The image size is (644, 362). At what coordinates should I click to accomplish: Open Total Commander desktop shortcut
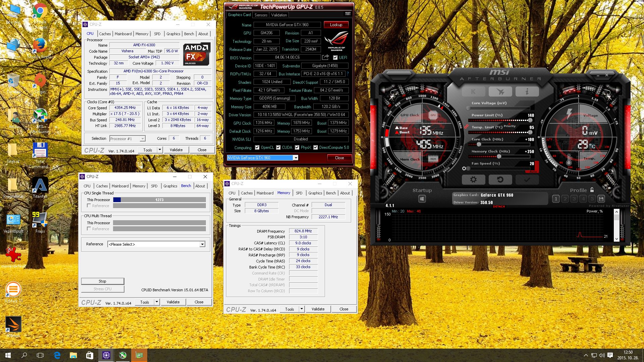(x=40, y=155)
